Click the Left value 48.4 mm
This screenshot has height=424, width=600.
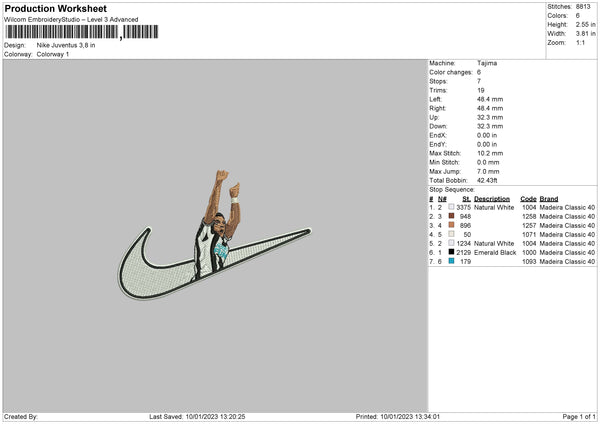coord(490,99)
